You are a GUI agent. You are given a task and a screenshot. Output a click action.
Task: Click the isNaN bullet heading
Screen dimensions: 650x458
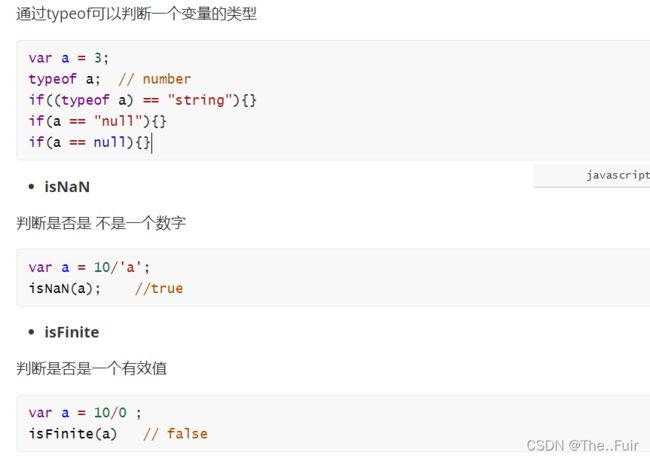point(67,187)
